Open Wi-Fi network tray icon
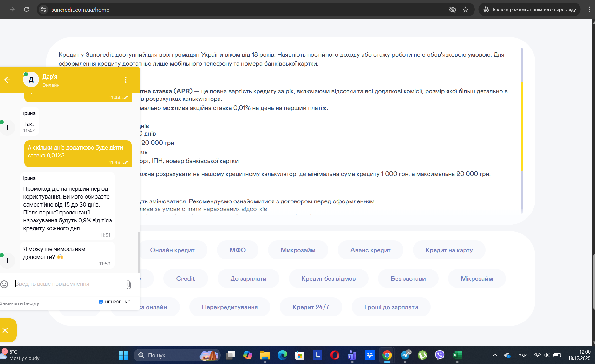The width and height of the screenshot is (595, 364). click(x=537, y=355)
